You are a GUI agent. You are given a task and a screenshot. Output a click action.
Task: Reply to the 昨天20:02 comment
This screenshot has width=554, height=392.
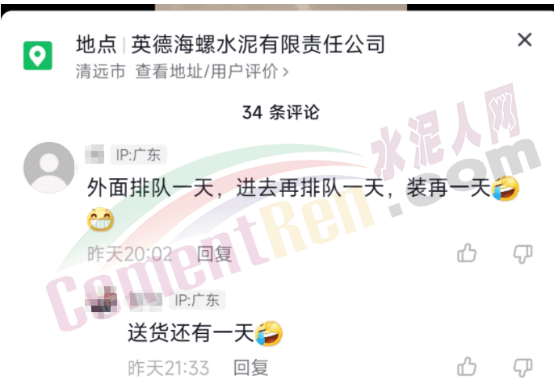tap(215, 254)
